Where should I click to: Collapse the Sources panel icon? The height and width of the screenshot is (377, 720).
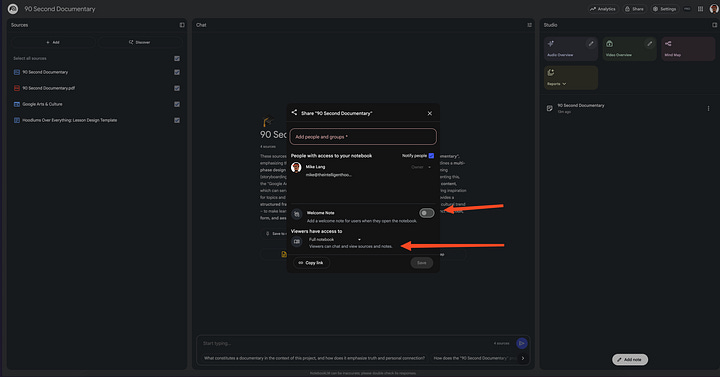(182, 25)
